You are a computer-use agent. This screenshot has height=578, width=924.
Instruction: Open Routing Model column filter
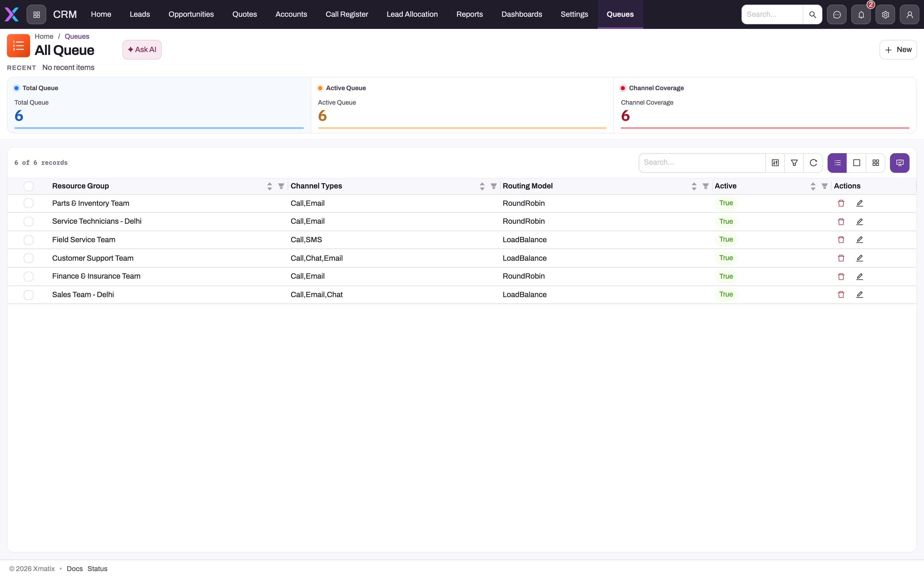click(705, 186)
